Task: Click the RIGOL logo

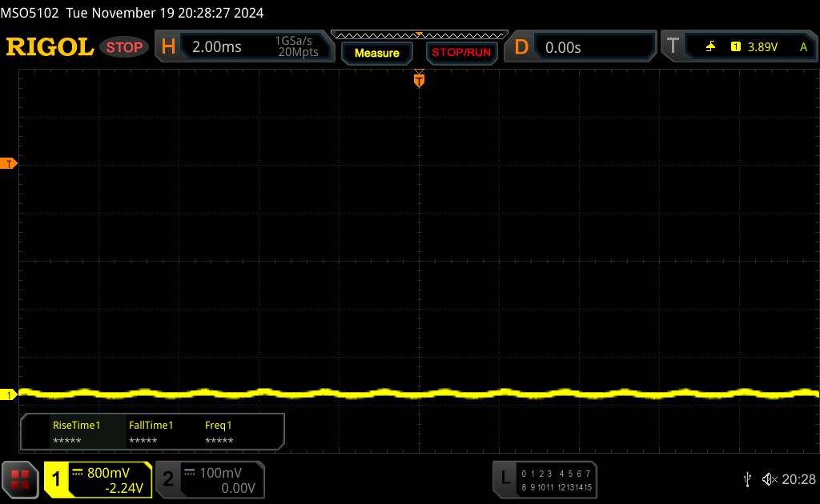Action: point(50,47)
